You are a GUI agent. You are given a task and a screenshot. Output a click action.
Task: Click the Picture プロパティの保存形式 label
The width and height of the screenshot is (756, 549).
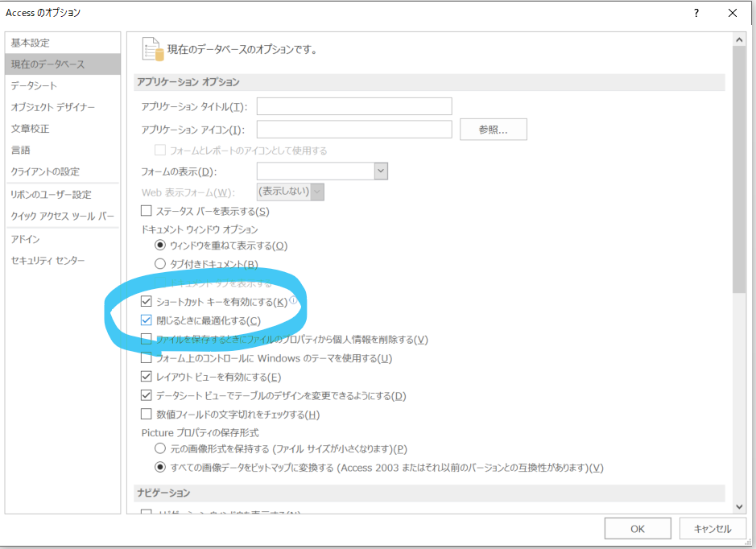click(x=200, y=433)
